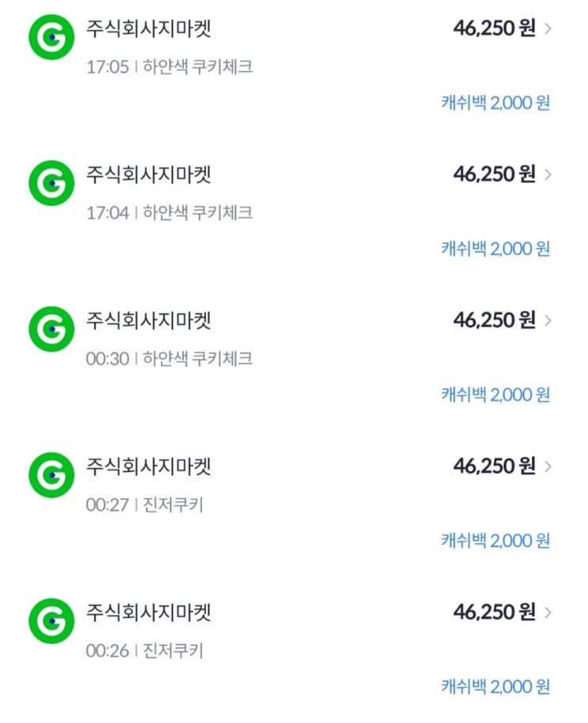Tap the 캐쉬백 2,000 원 link under the 00:27 payment
The image size is (588, 723).
[495, 541]
